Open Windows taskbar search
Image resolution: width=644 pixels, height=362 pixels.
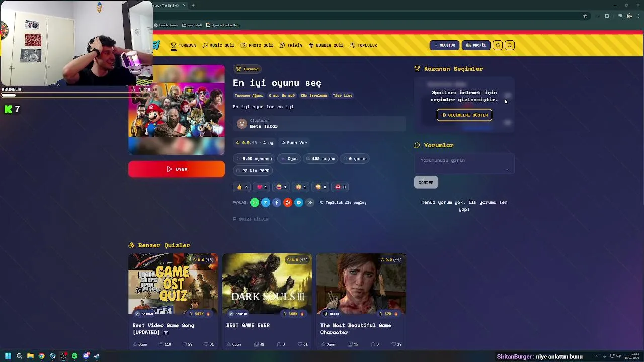[x=19, y=356]
